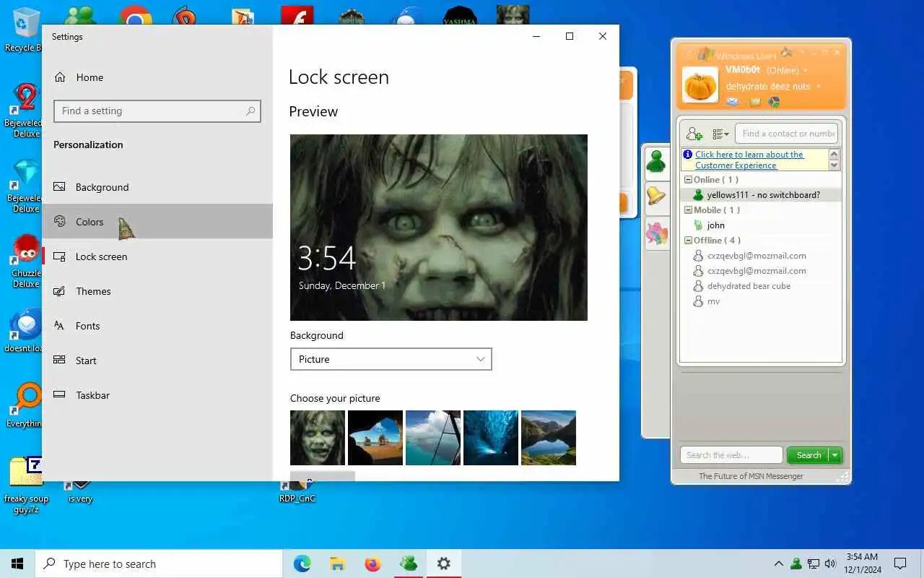Open the Themes settings page
Screen dimensions: 924x578
[157, 291]
